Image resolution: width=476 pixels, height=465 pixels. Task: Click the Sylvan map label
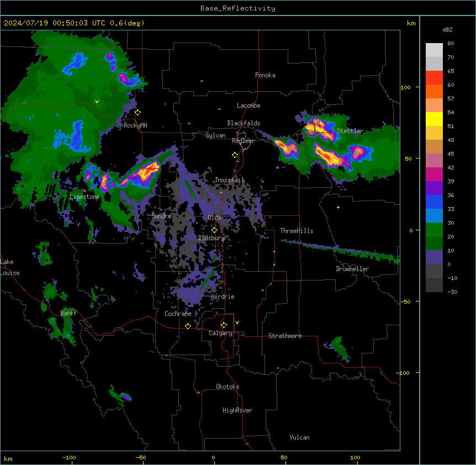pos(215,135)
